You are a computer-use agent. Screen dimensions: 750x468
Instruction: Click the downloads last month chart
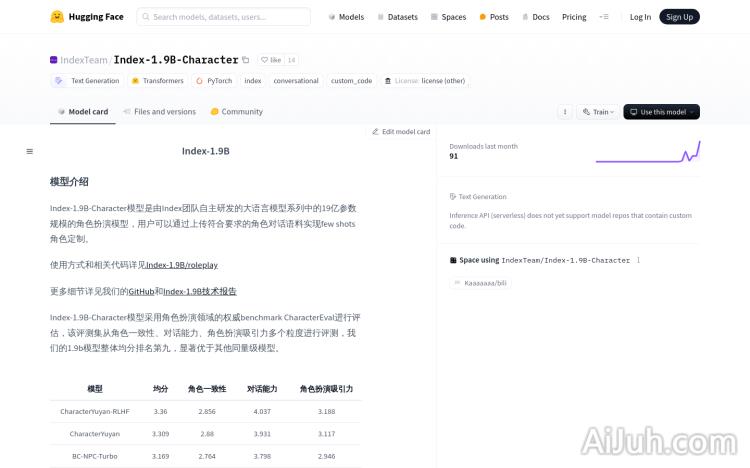point(647,151)
